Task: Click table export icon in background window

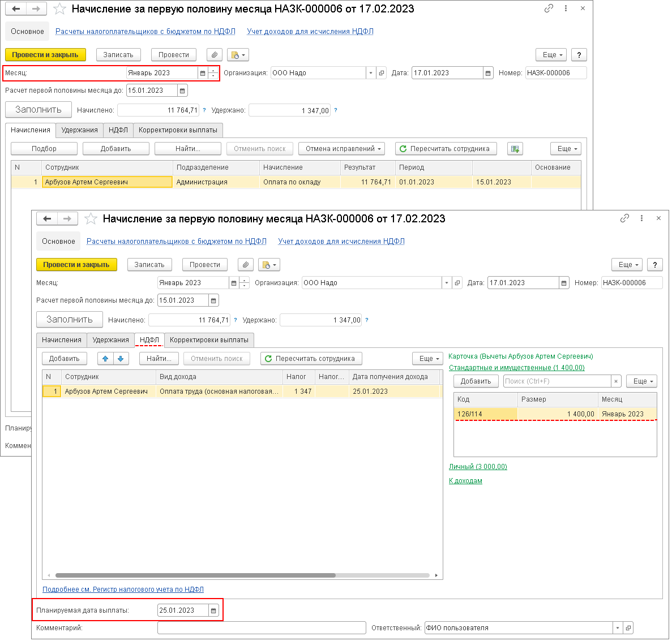Action: [x=515, y=149]
